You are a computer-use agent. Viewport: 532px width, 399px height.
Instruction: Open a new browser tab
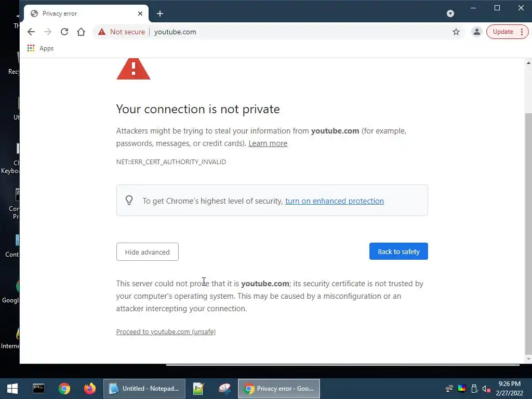click(160, 14)
